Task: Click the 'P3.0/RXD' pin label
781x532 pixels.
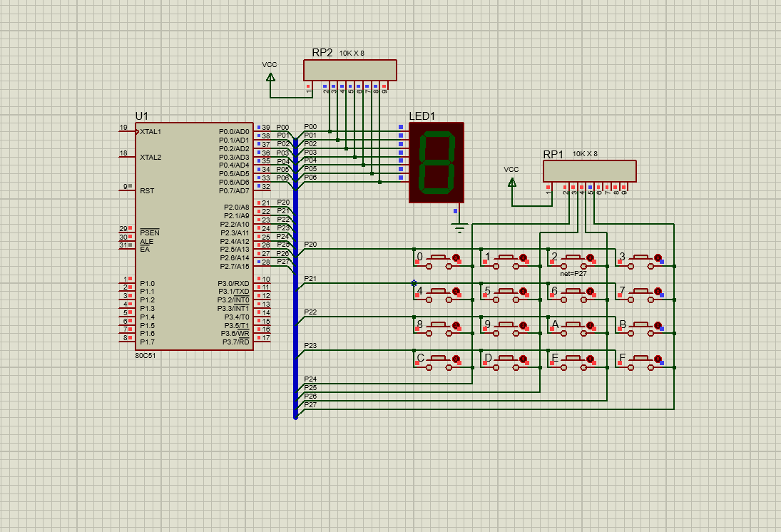Action: [233, 283]
